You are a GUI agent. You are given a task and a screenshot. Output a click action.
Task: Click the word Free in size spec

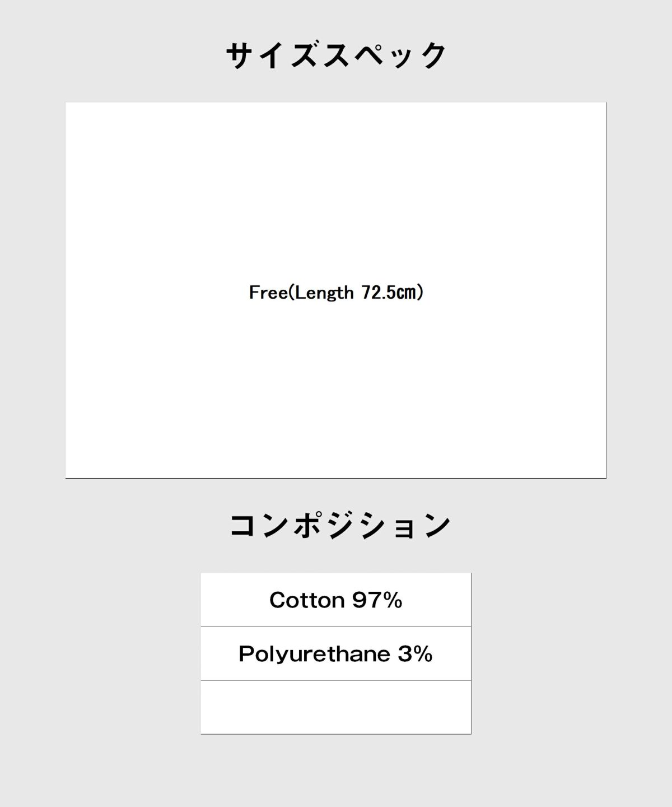[x=268, y=293]
